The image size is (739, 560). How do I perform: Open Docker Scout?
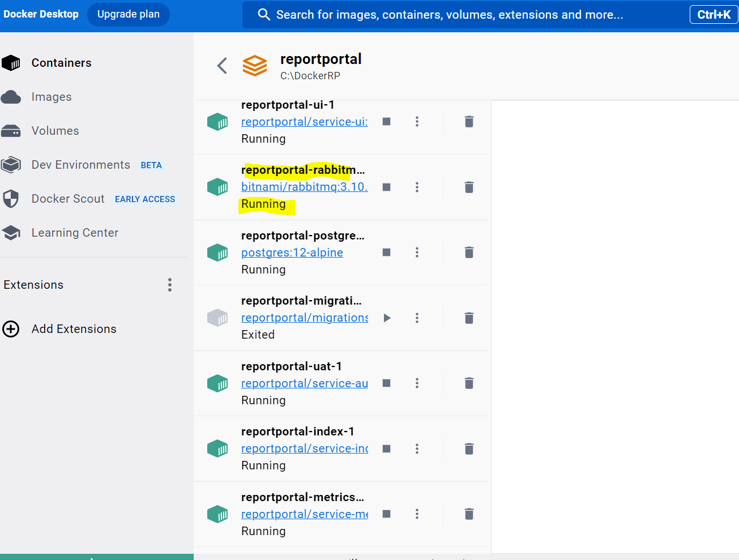point(67,199)
